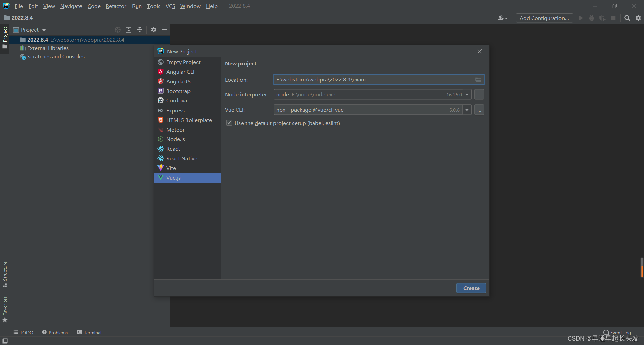Image resolution: width=644 pixels, height=345 pixels.
Task: Open project settings gear in Project panel
Action: (x=153, y=30)
